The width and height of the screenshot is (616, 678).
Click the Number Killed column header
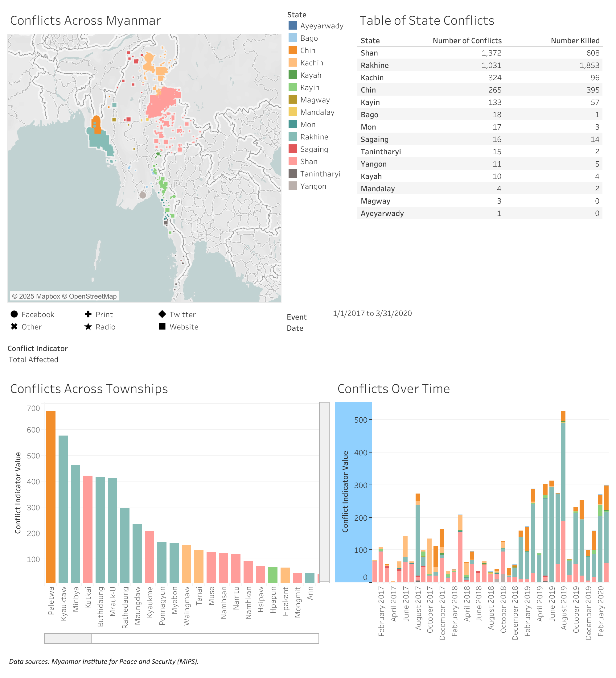575,41
